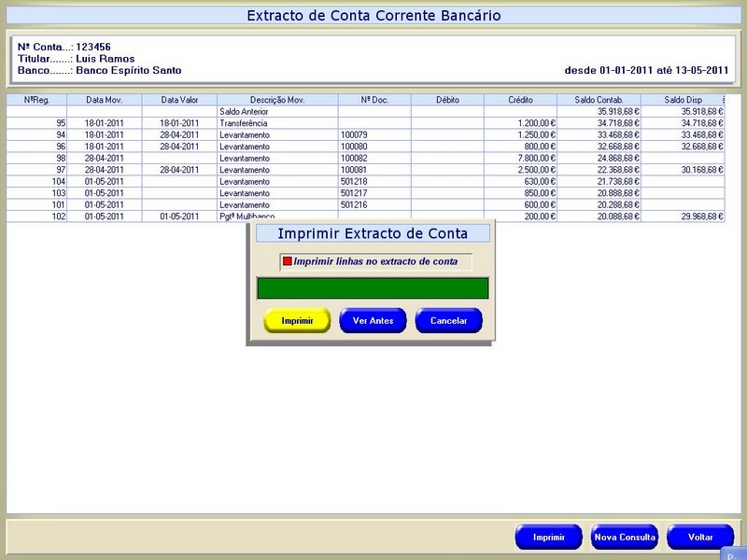
Task: Select the Data Valor column header
Action: click(x=179, y=100)
